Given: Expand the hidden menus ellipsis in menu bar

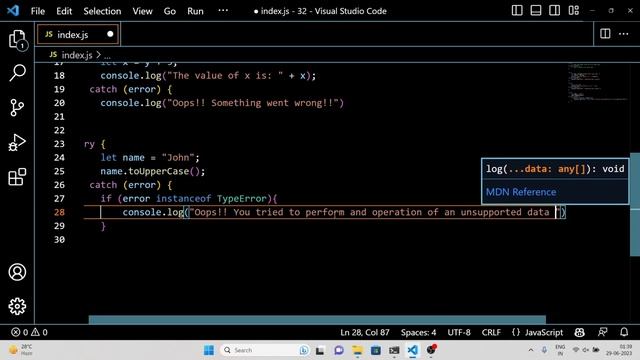Looking at the screenshot, I should (x=223, y=11).
